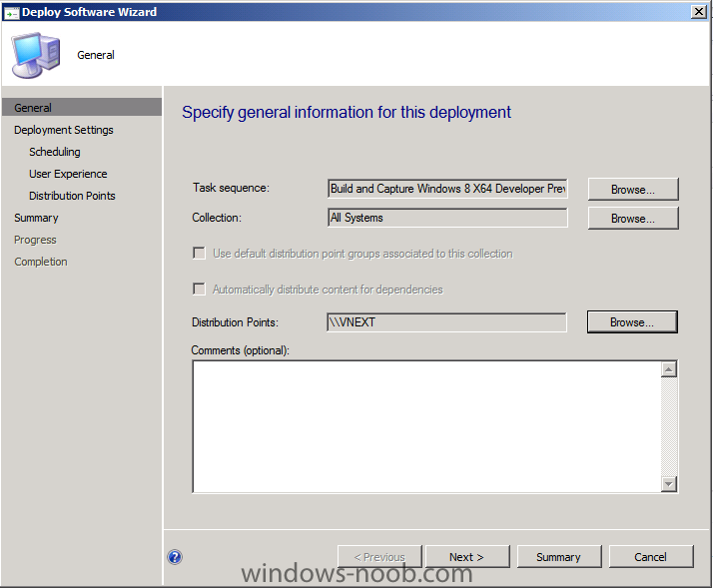Image resolution: width=713 pixels, height=588 pixels.
Task: Select the Progress step in sidebar
Action: click(x=35, y=240)
